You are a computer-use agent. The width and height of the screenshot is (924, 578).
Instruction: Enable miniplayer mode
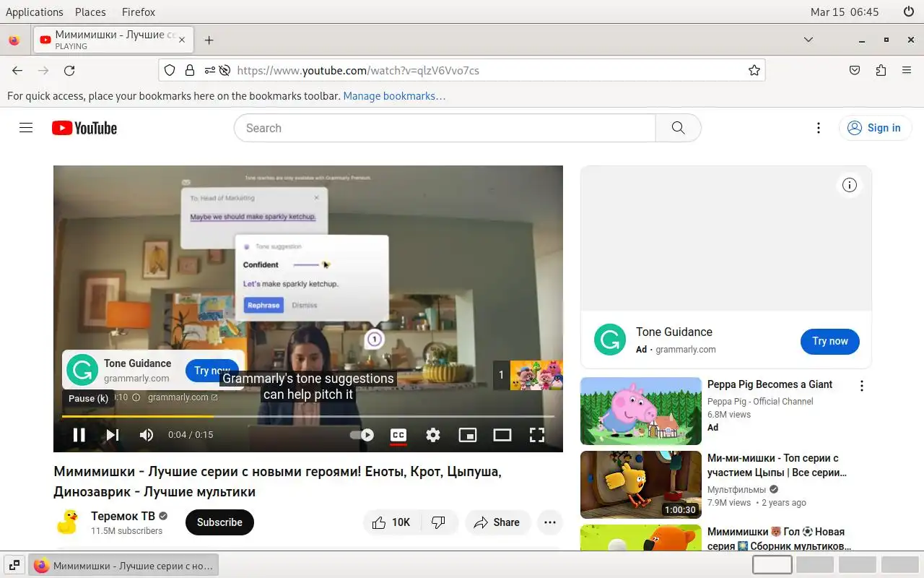468,434
